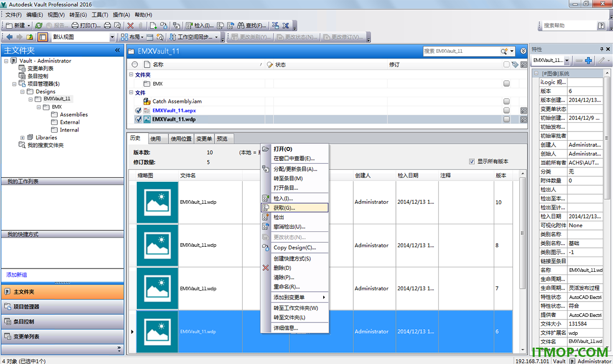Open the 布局 layout dropdown
This screenshot has height=364, width=613.
[132, 37]
